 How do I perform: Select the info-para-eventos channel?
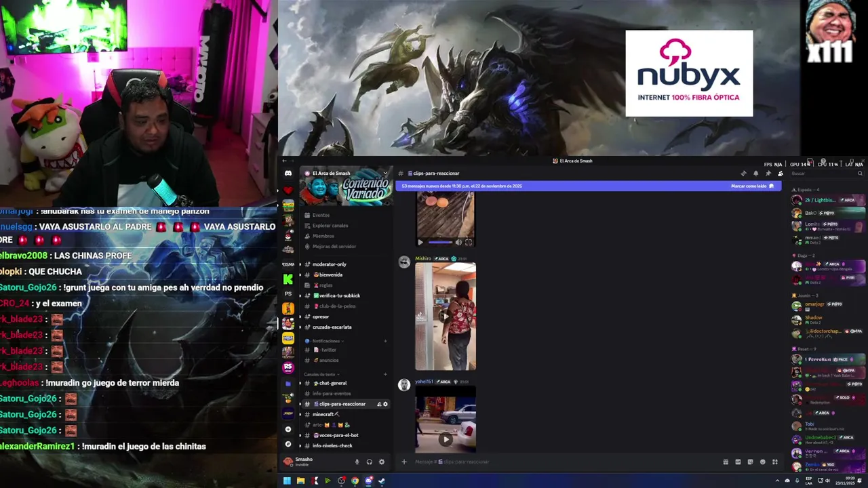(x=345, y=393)
